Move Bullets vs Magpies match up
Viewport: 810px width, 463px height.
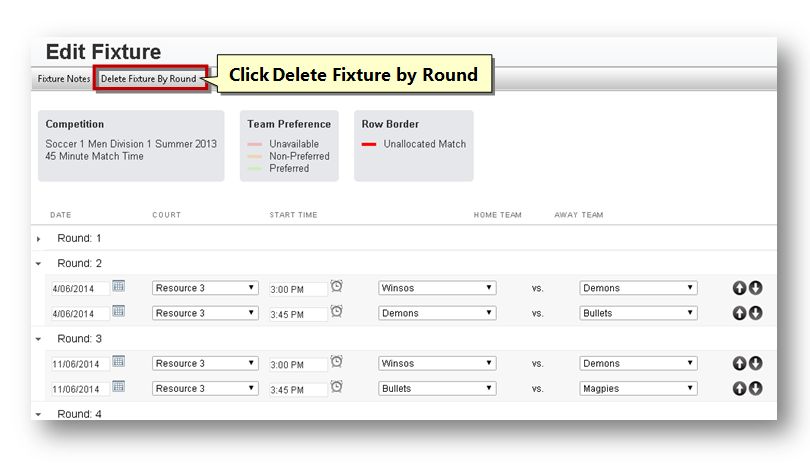point(739,388)
